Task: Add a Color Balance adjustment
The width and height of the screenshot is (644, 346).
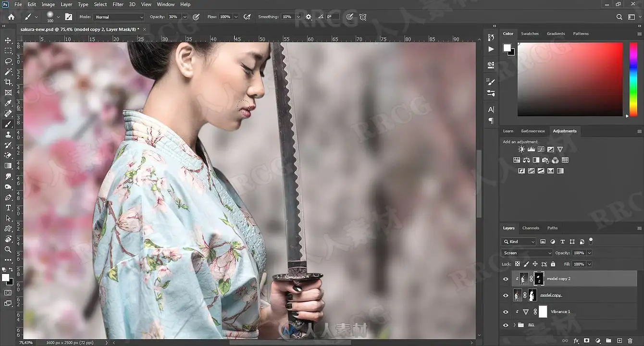Action: tap(526, 160)
